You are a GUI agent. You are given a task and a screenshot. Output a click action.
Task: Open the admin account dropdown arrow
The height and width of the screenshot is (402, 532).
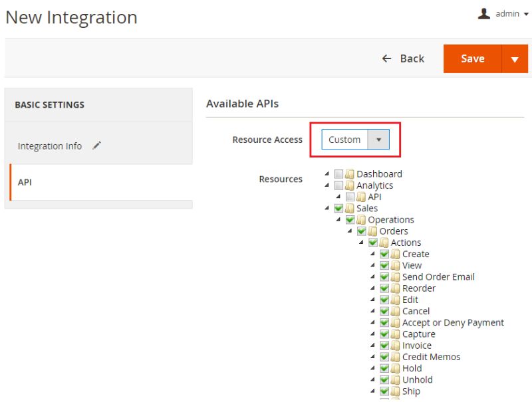coord(526,14)
